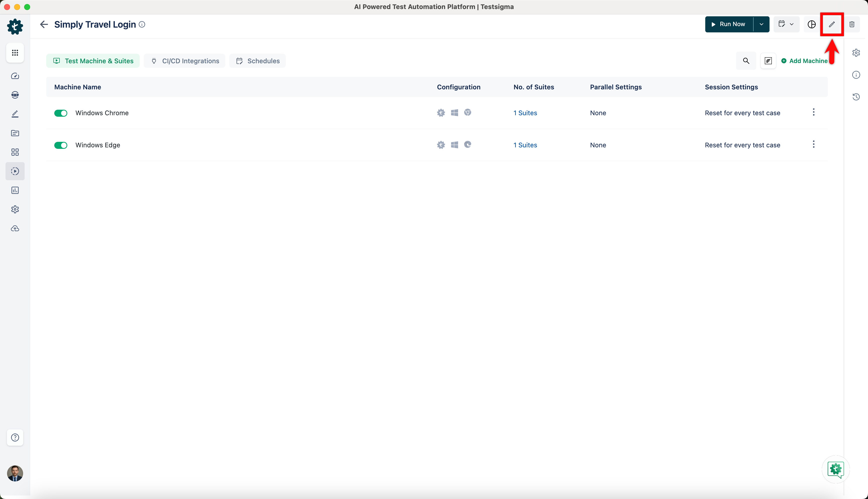Click the pencil edit icon
868x499 pixels.
[832, 24]
